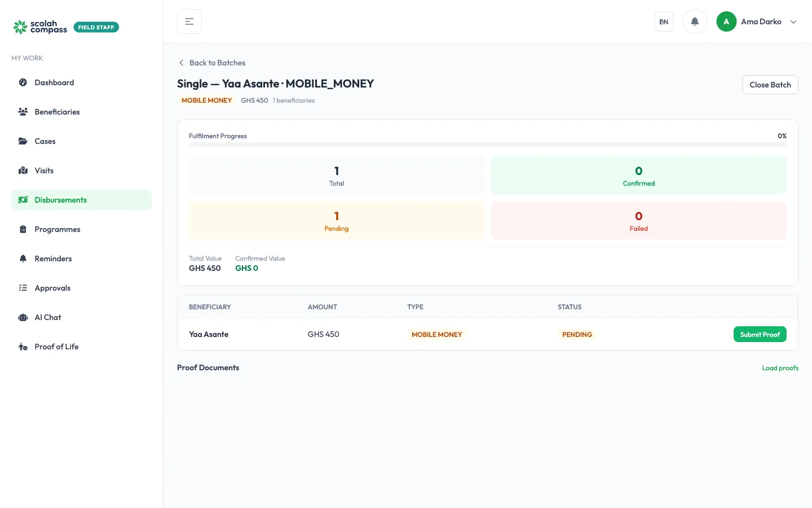Viewport: 812px width, 508px height.
Task: Click the Approvals checklist icon
Action: (23, 288)
